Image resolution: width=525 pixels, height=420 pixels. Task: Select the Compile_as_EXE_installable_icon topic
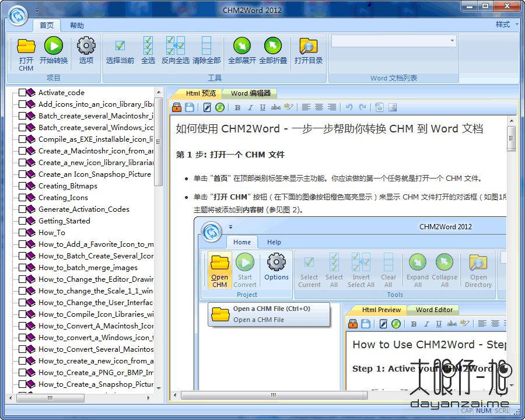[96, 139]
